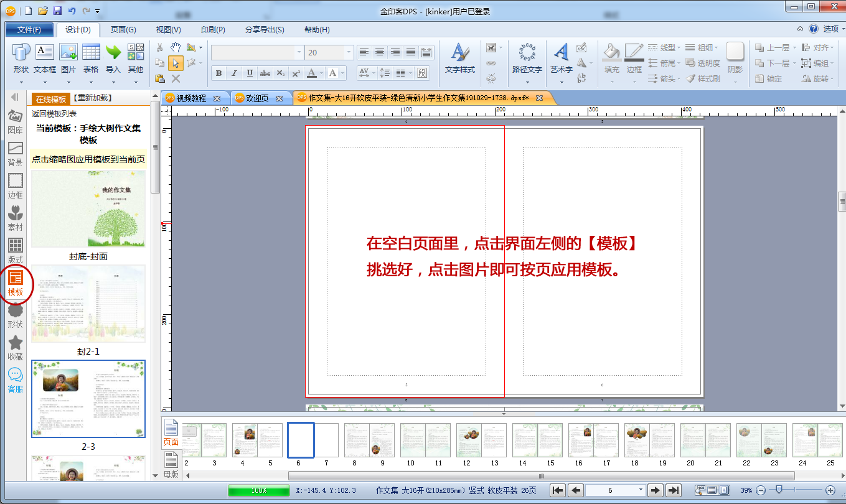Viewport: 846px width, 504px height.
Task: Toggle bold formatting
Action: tap(219, 73)
